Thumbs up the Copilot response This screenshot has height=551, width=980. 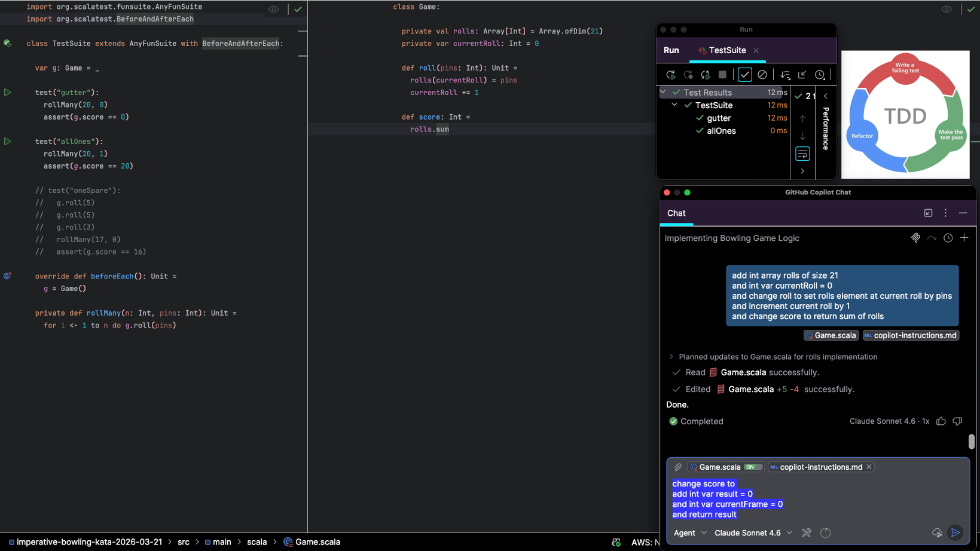(x=941, y=421)
